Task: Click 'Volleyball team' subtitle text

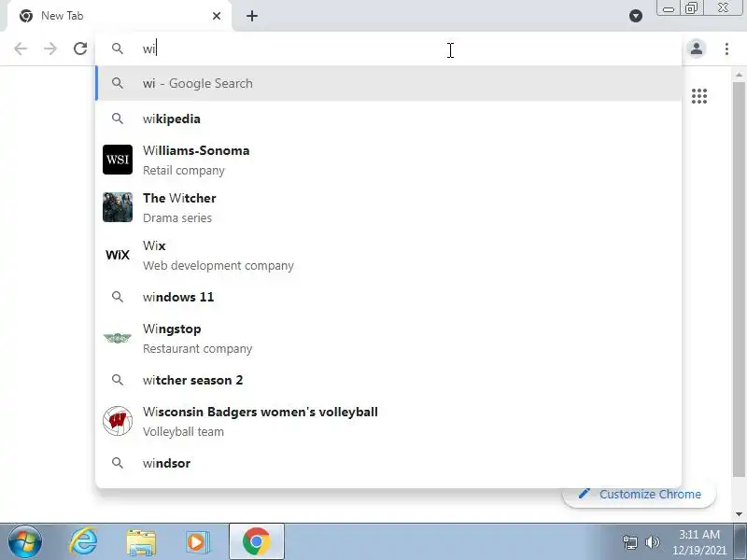Action: point(183,431)
